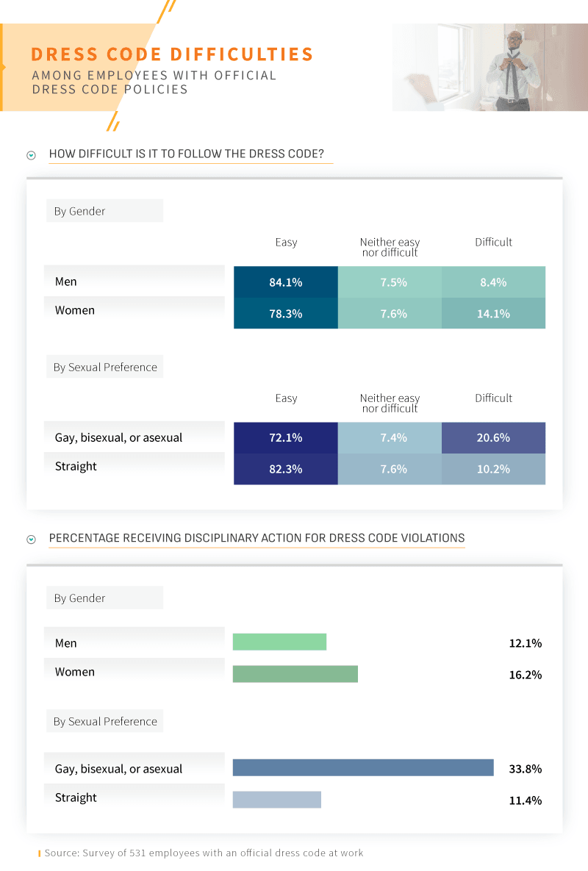The height and width of the screenshot is (871, 588).
Task: Click the 84.1% Easy cell for Men
Action: coord(286,282)
